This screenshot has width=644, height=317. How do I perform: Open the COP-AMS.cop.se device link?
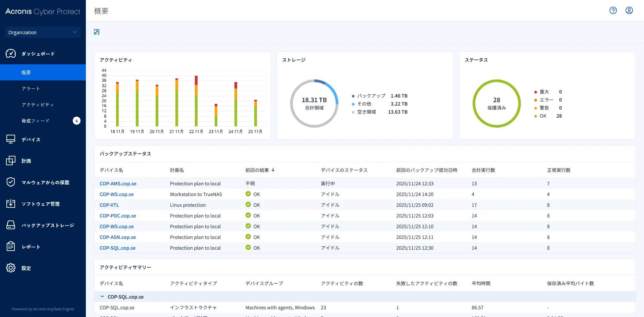point(118,184)
